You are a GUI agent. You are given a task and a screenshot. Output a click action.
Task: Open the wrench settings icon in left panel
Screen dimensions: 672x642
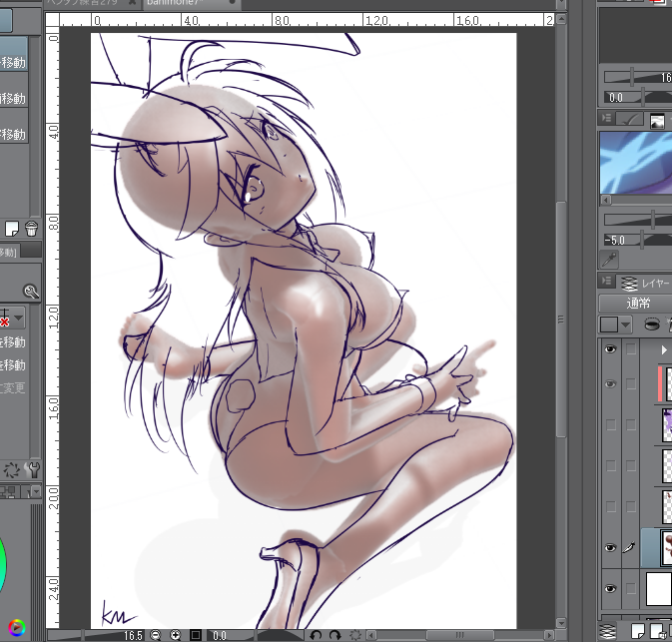[x=32, y=470]
